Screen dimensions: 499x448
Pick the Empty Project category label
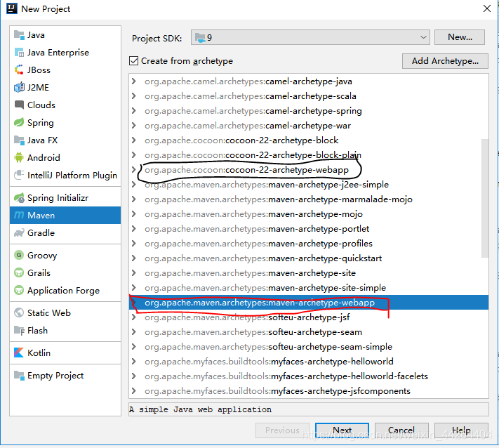[x=55, y=376]
